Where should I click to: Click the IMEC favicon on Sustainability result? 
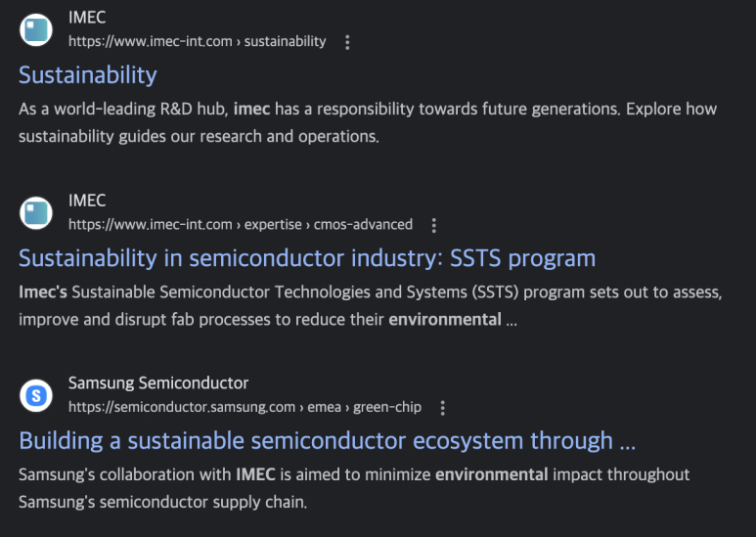(36, 30)
